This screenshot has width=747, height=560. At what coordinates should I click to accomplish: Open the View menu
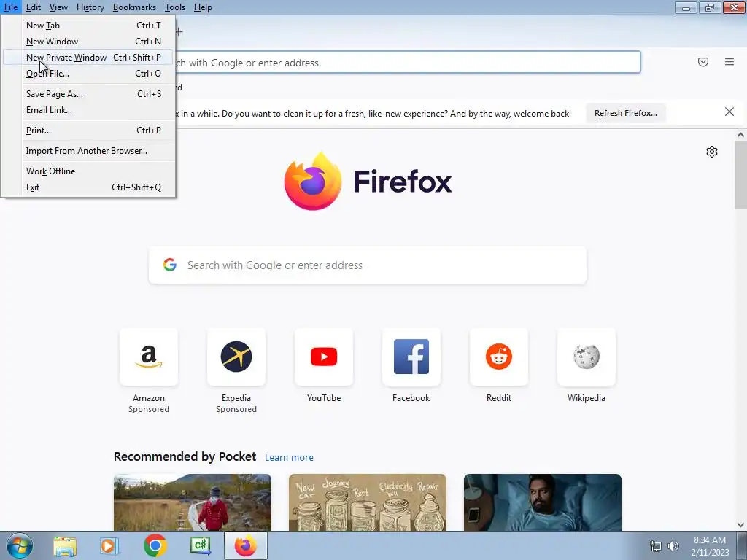(x=58, y=7)
